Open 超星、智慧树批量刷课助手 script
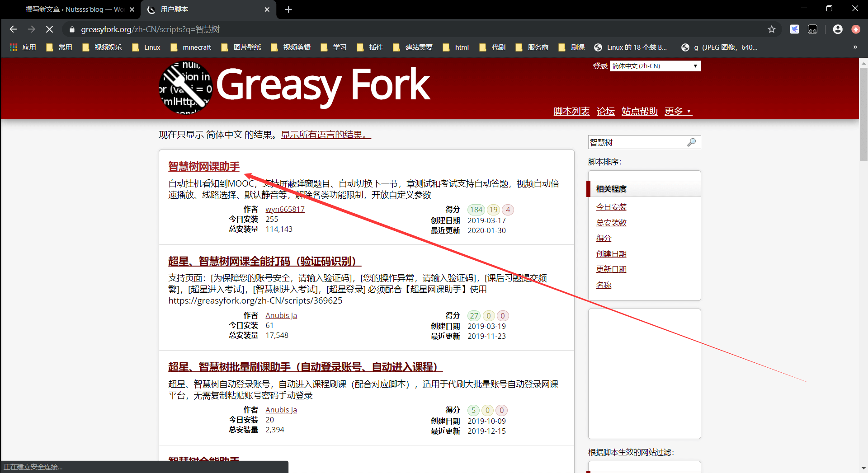Image resolution: width=868 pixels, height=473 pixels. tap(305, 367)
